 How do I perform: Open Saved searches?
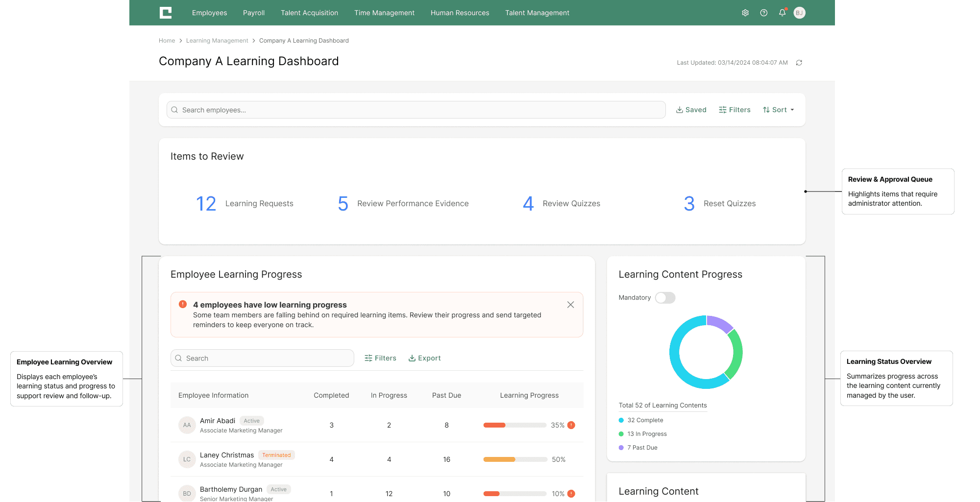tap(691, 110)
